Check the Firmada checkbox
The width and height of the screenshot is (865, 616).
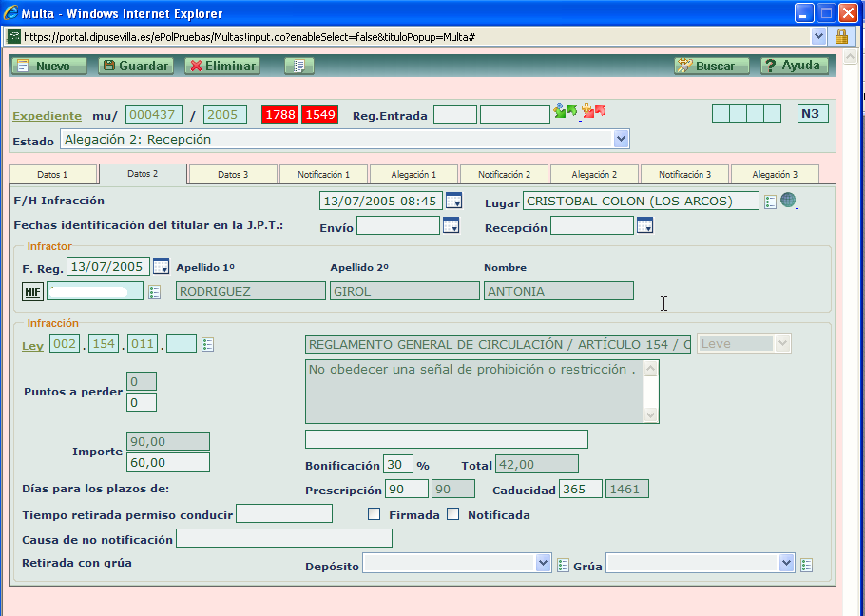coord(374,512)
